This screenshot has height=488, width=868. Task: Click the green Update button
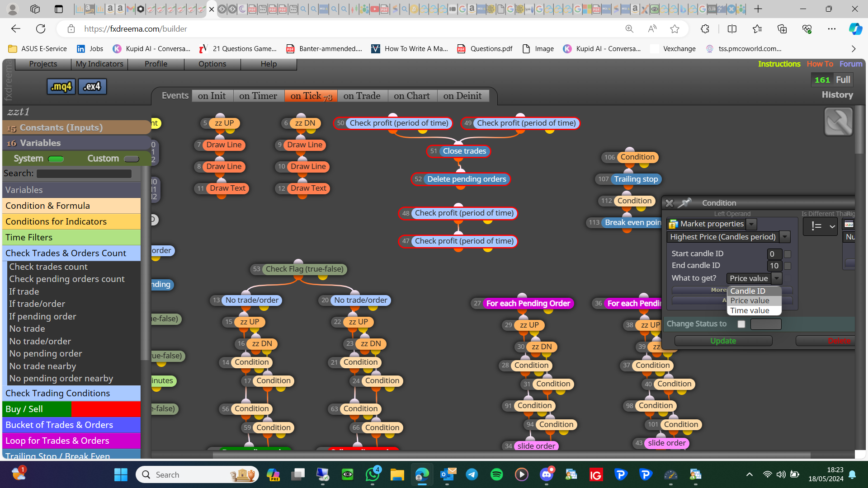tap(723, 341)
